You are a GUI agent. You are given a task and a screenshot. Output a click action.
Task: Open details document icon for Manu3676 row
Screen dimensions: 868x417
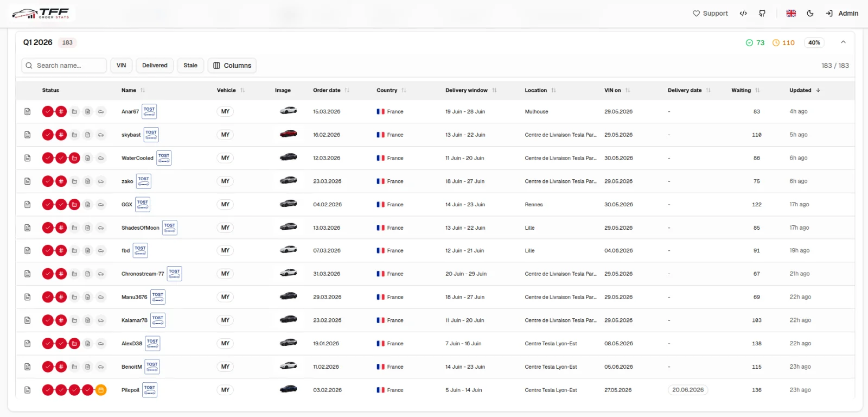point(28,297)
